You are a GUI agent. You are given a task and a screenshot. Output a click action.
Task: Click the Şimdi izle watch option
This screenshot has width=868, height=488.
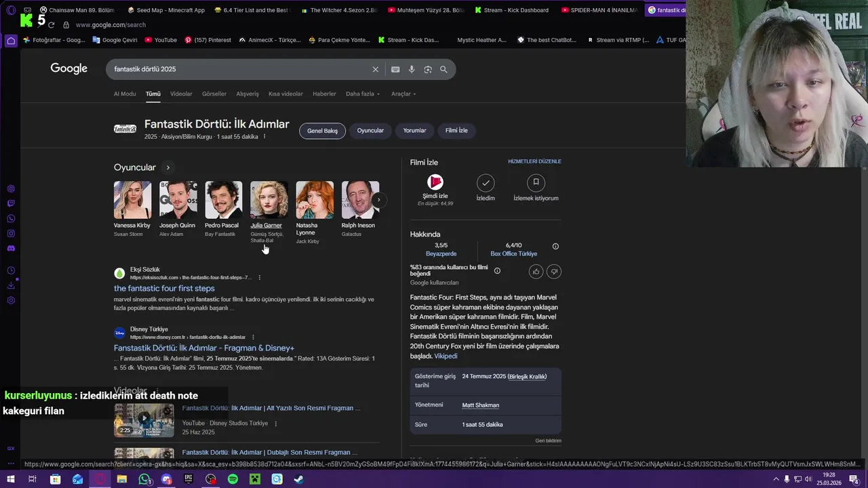(435, 190)
